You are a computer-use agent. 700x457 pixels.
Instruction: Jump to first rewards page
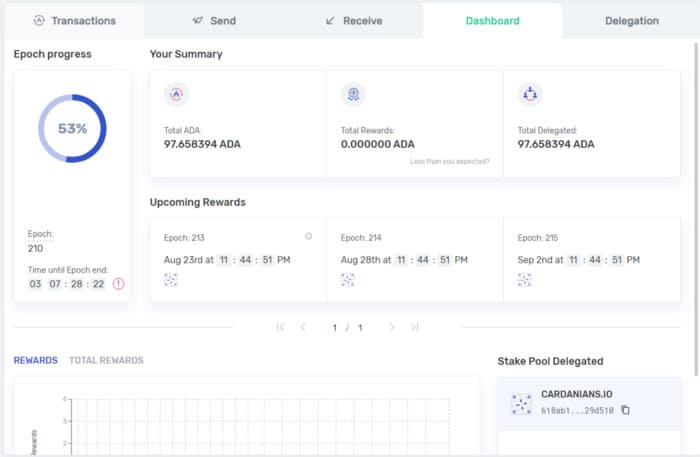coord(280,327)
